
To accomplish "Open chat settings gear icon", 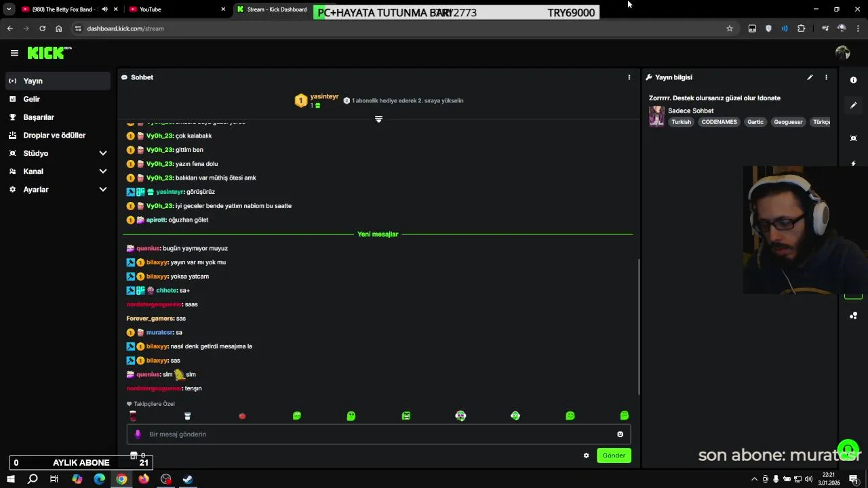I will pyautogui.click(x=586, y=455).
